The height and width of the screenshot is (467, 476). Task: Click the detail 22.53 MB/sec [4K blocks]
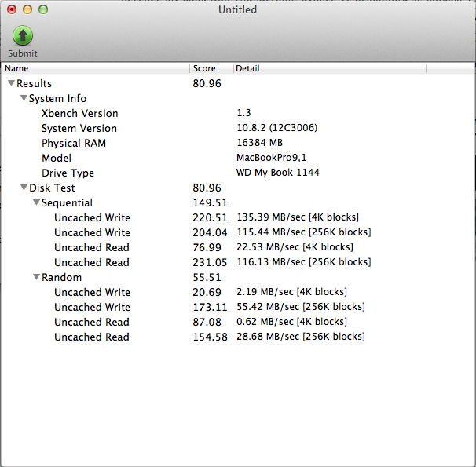click(x=295, y=246)
